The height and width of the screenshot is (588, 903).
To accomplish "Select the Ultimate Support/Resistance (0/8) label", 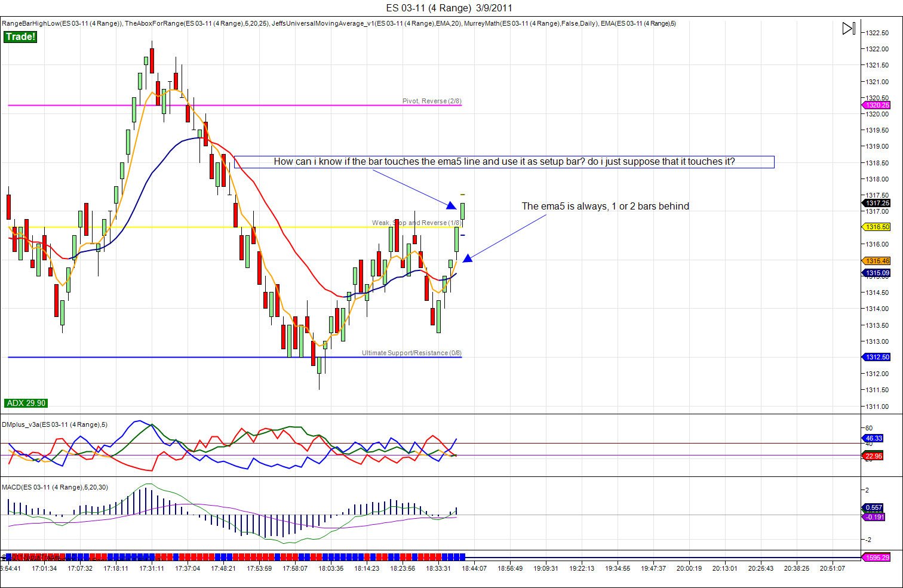I will coord(411,353).
